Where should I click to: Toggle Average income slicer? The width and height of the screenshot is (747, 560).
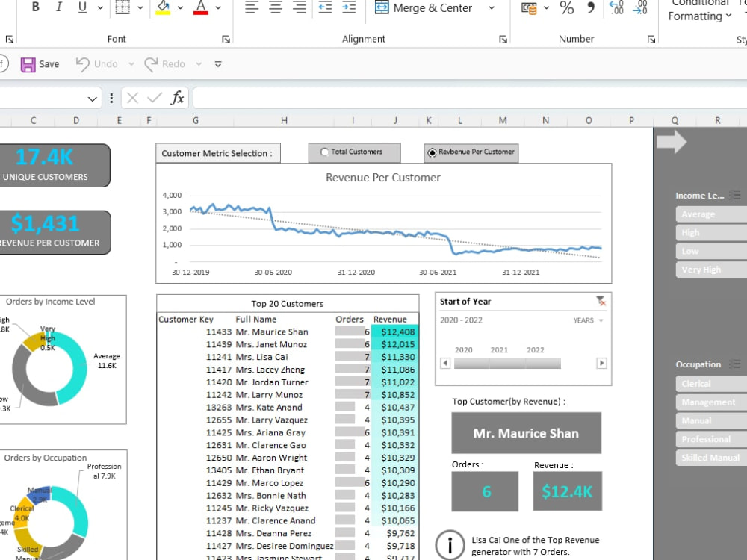tap(711, 214)
